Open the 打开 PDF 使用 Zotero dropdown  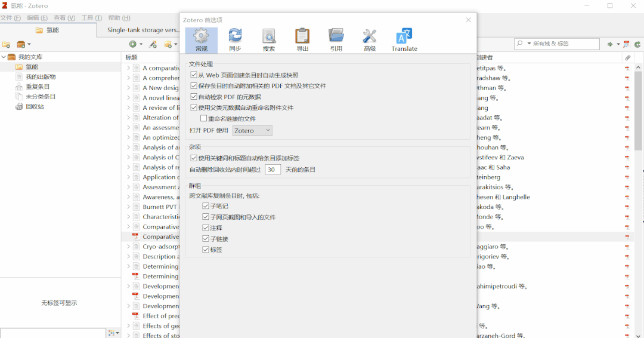[252, 130]
